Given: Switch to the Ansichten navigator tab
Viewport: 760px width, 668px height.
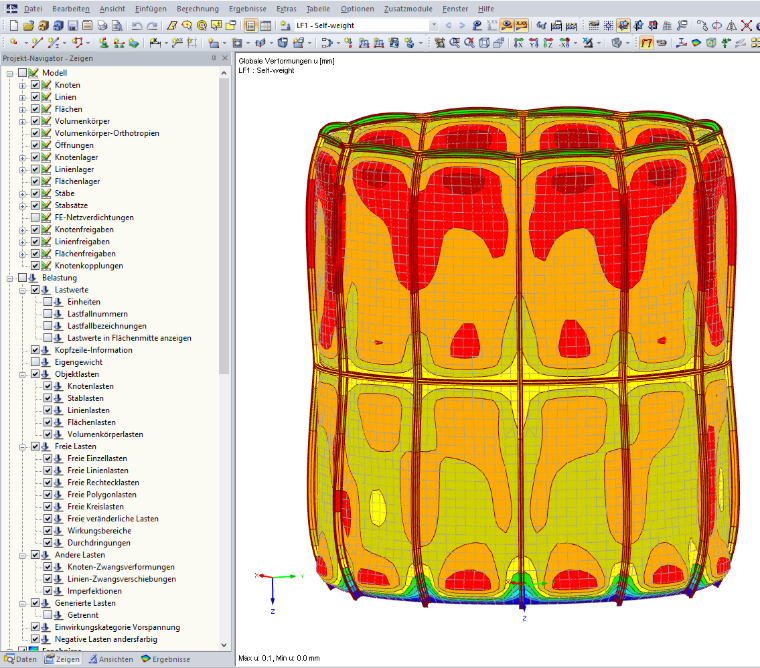Looking at the screenshot, I should tap(111, 659).
